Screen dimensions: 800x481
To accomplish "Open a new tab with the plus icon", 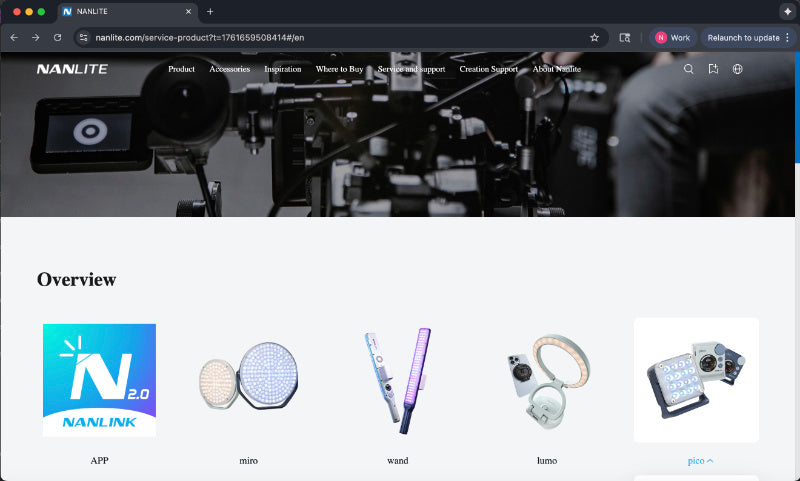I will 210,11.
